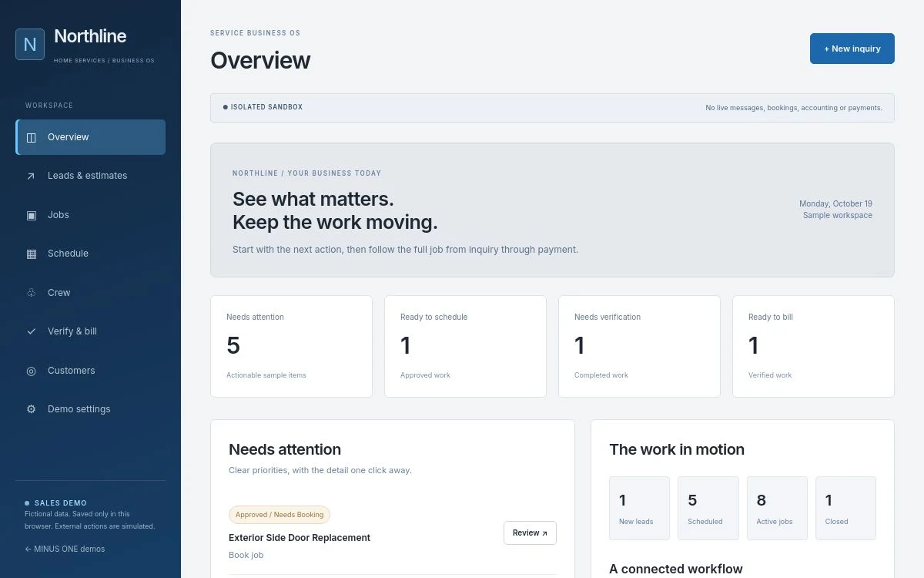
Task: Click the Demo settings gear icon
Action: (x=31, y=409)
